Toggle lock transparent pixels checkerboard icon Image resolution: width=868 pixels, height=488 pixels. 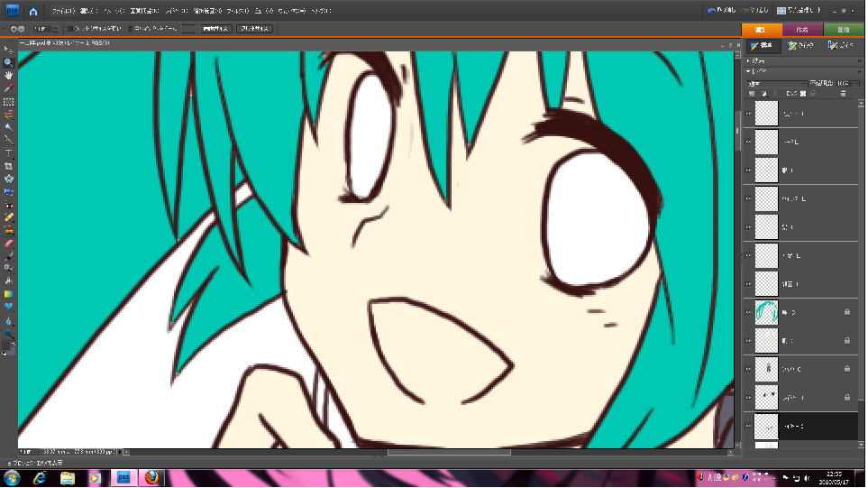pos(803,94)
